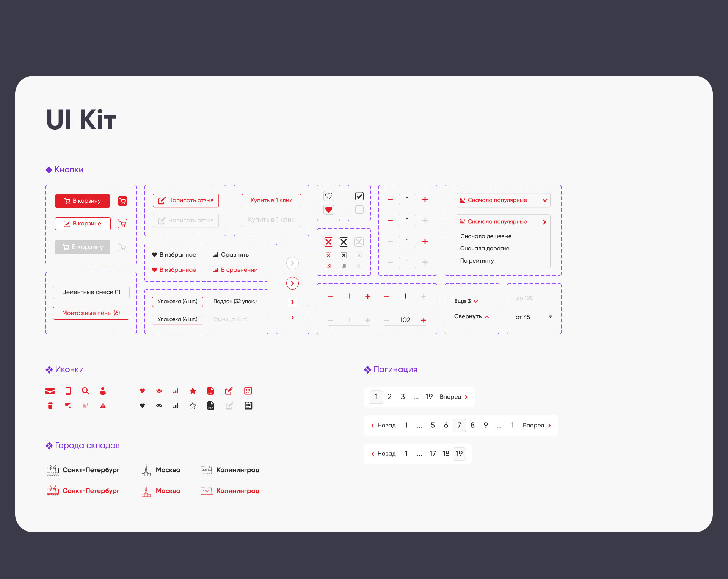Select 'Сначала дешевые' sort option
This screenshot has width=728, height=579.
(486, 236)
